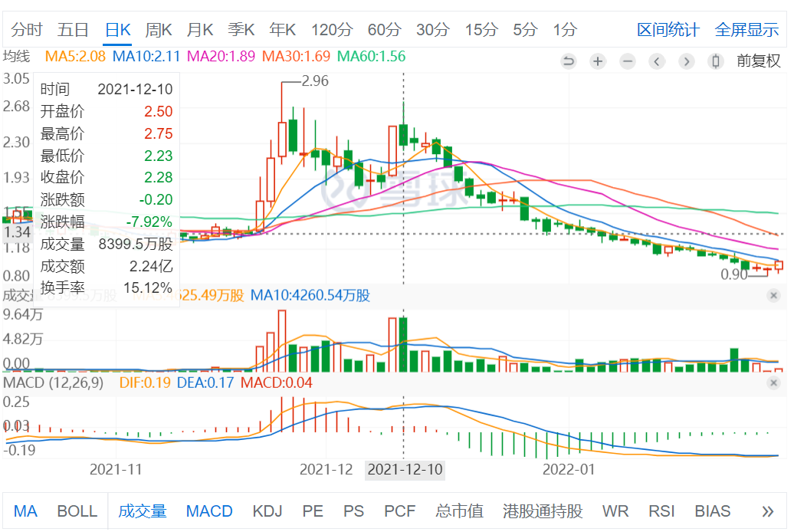
Task: Zoom out the chart with minus icon
Action: click(628, 61)
